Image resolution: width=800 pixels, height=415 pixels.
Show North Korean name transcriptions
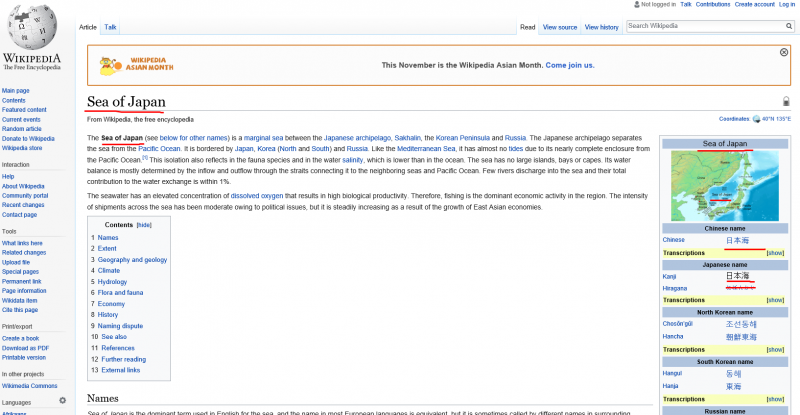(775, 349)
